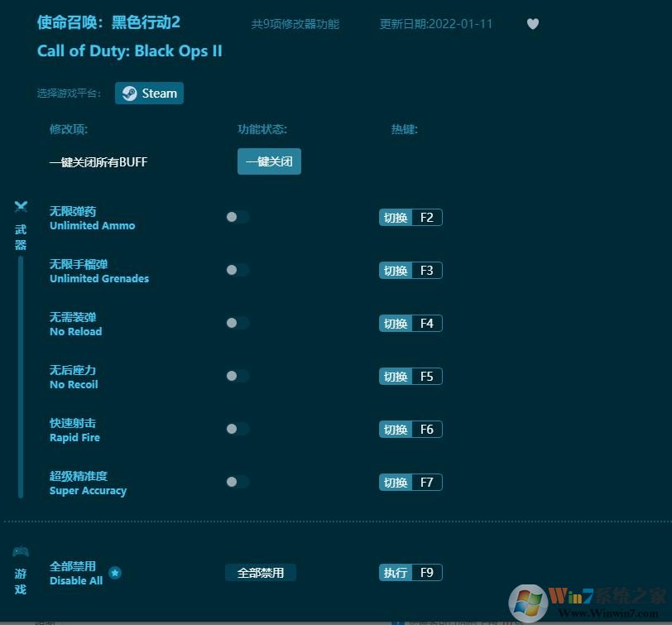Toggle Unlimited Grenades switch
The width and height of the screenshot is (672, 625).
tap(238, 270)
